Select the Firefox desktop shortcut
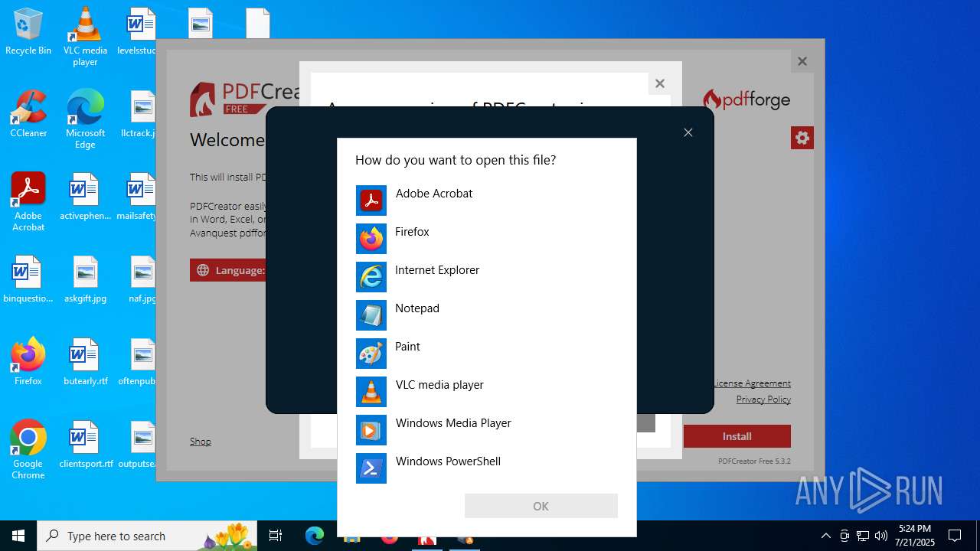This screenshot has height=551, width=980. (x=28, y=362)
